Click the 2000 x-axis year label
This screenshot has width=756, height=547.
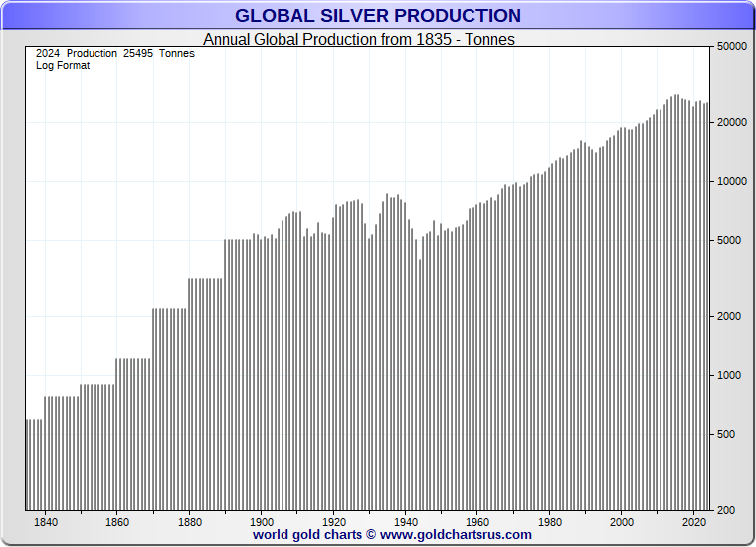click(x=622, y=522)
